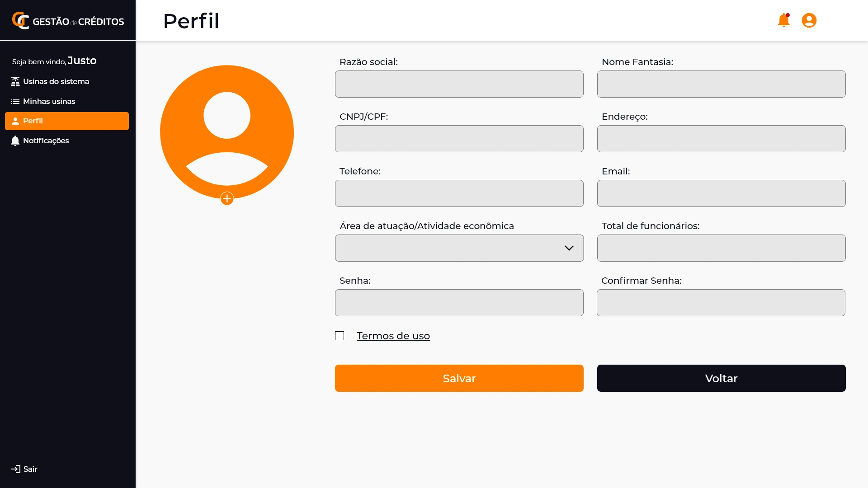This screenshot has width=868, height=488.
Task: Click the large orange profile avatar
Action: coord(227,131)
